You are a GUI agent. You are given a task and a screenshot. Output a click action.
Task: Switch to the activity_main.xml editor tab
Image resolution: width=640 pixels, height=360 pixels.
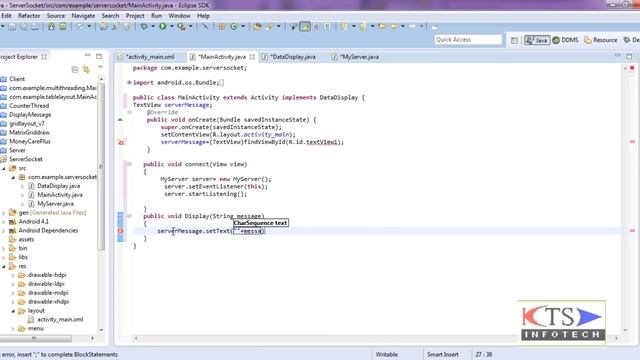click(x=149, y=57)
